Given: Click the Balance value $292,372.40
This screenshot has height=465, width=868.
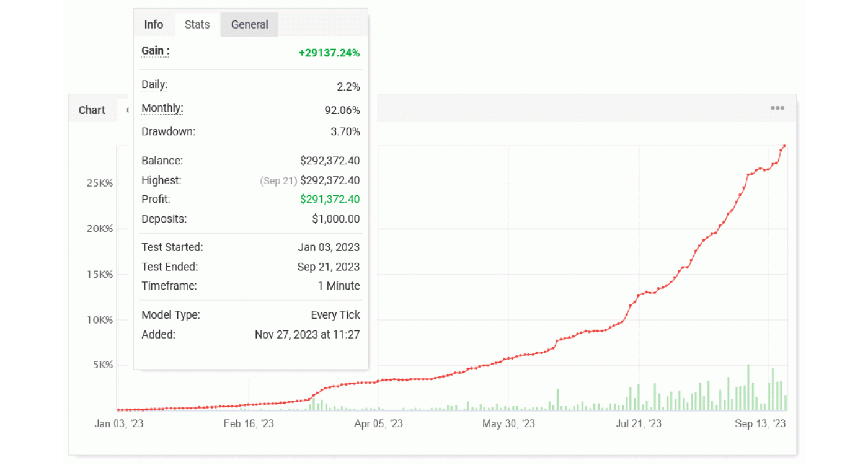Looking at the screenshot, I should coord(329,161).
